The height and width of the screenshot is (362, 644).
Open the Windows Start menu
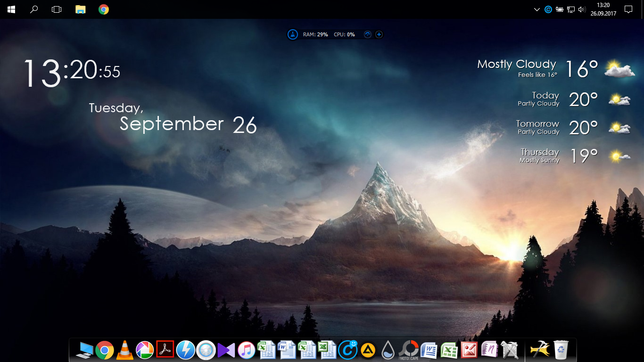coord(10,9)
